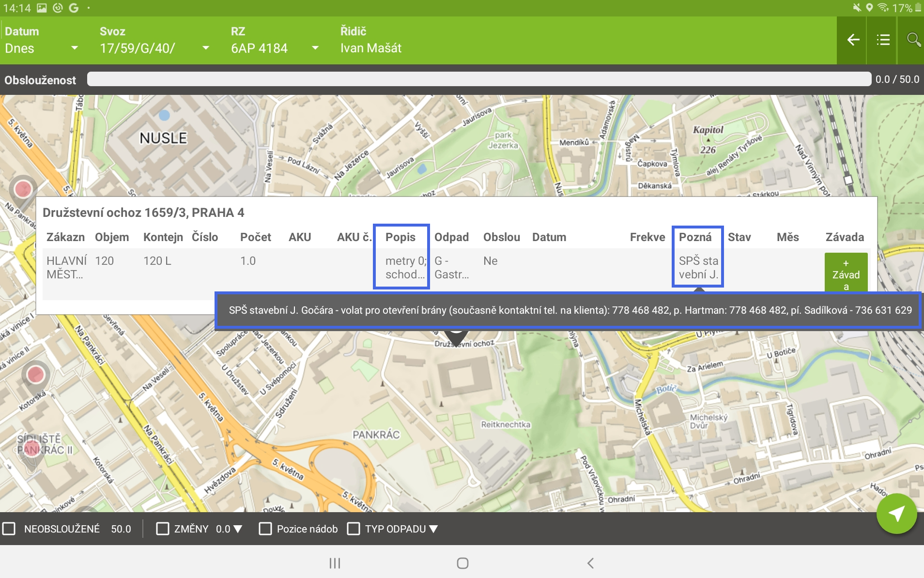924x578 pixels.
Task: Tap the SPŠ stavební J. Gočára tooltip
Action: [x=568, y=311]
